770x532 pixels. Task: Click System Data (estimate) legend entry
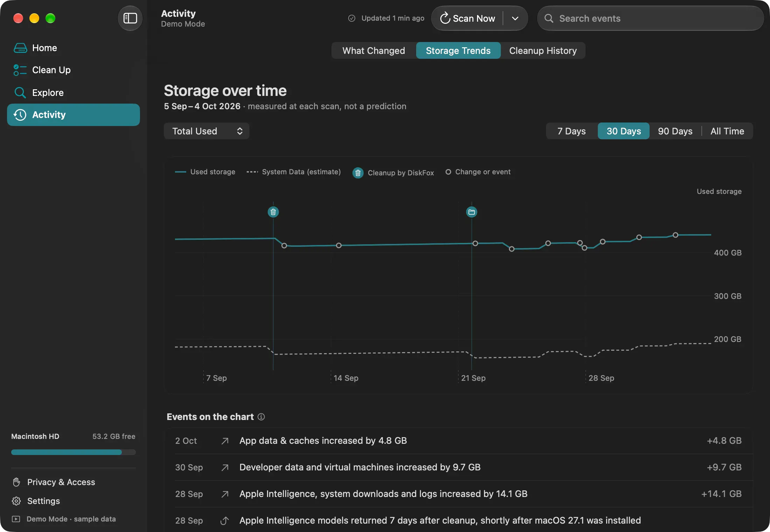(293, 172)
